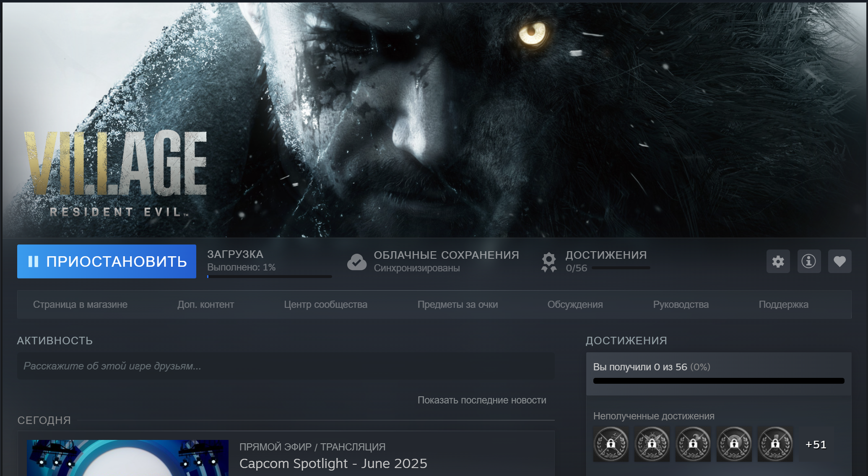Click the ПРЯМОЙ ЭФИР / ТРАНСЛЯЦИЯ label

coord(312,447)
